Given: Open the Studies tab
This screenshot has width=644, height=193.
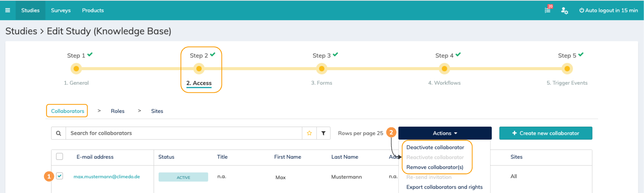Looking at the screenshot, I should (30, 10).
